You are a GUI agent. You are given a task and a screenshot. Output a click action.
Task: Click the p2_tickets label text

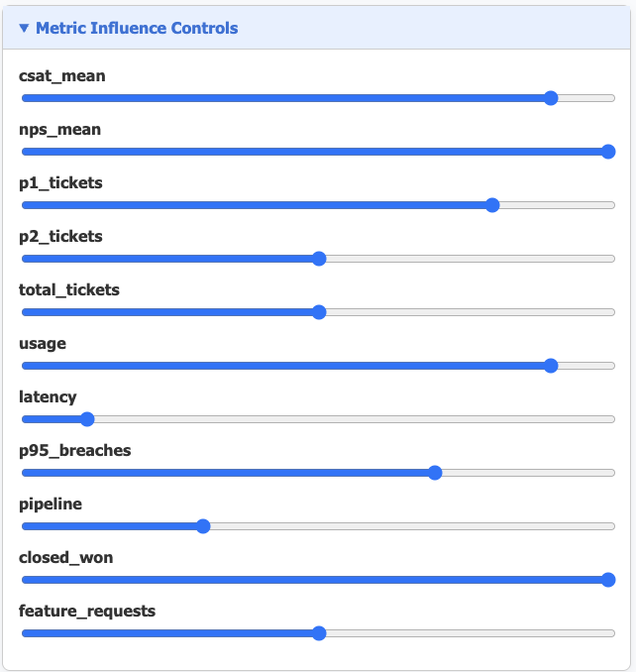pyautogui.click(x=60, y=236)
